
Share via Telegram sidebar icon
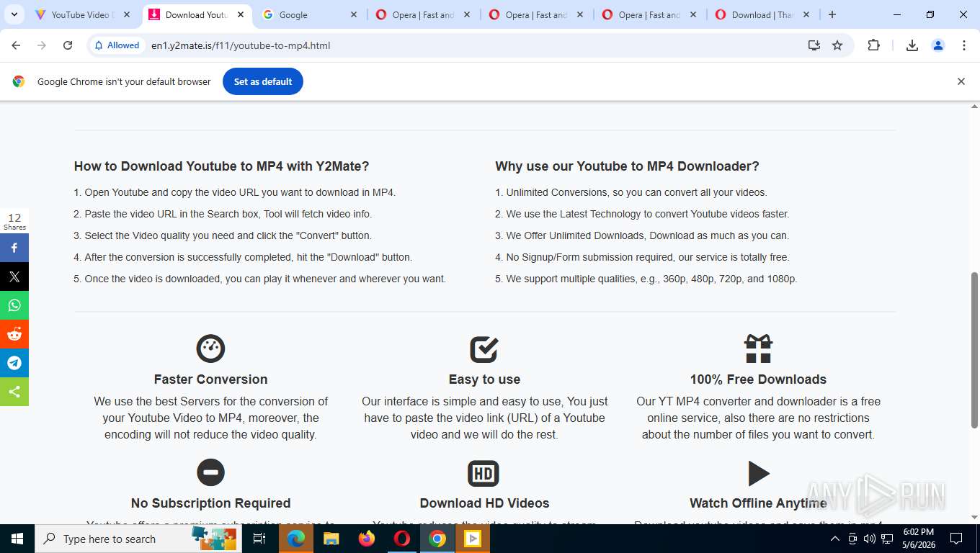coord(14,363)
